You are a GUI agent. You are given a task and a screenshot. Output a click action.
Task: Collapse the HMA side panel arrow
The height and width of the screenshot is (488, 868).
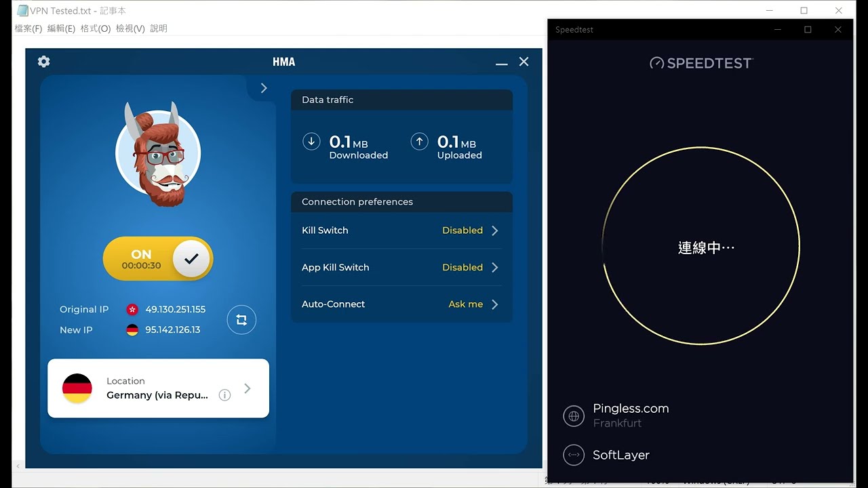[264, 88]
